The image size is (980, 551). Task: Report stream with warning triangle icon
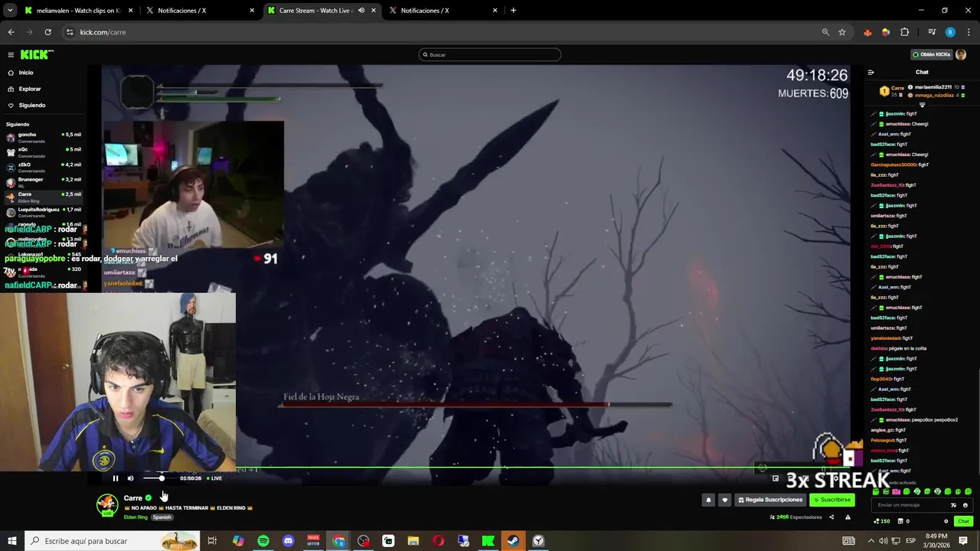click(848, 517)
